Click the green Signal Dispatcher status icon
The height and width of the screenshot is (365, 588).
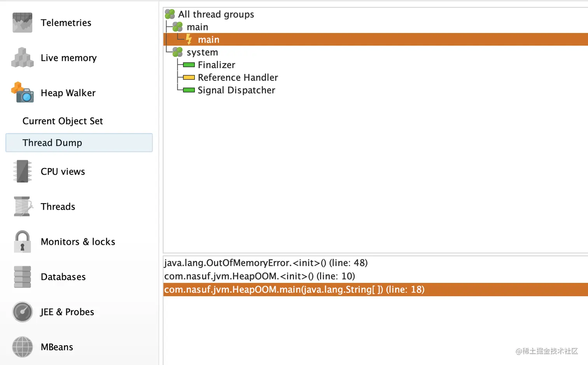pos(189,90)
